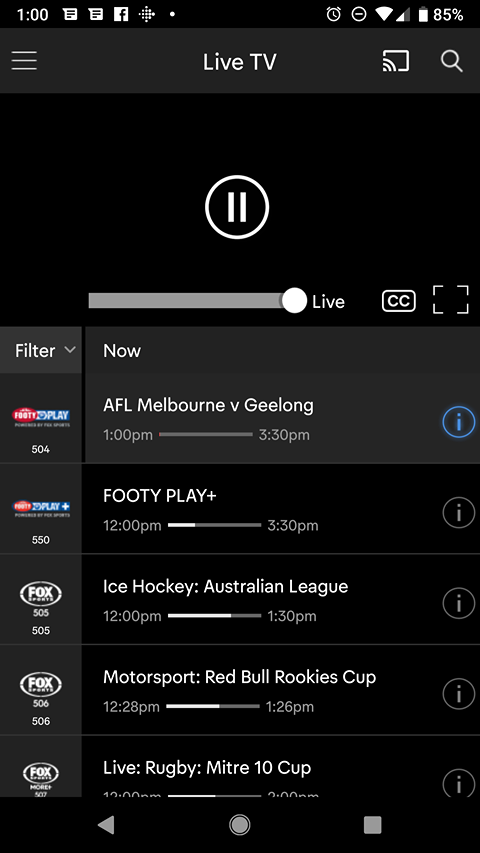This screenshot has width=480, height=853.
Task: Click the live playback scrubber knob
Action: 294,301
